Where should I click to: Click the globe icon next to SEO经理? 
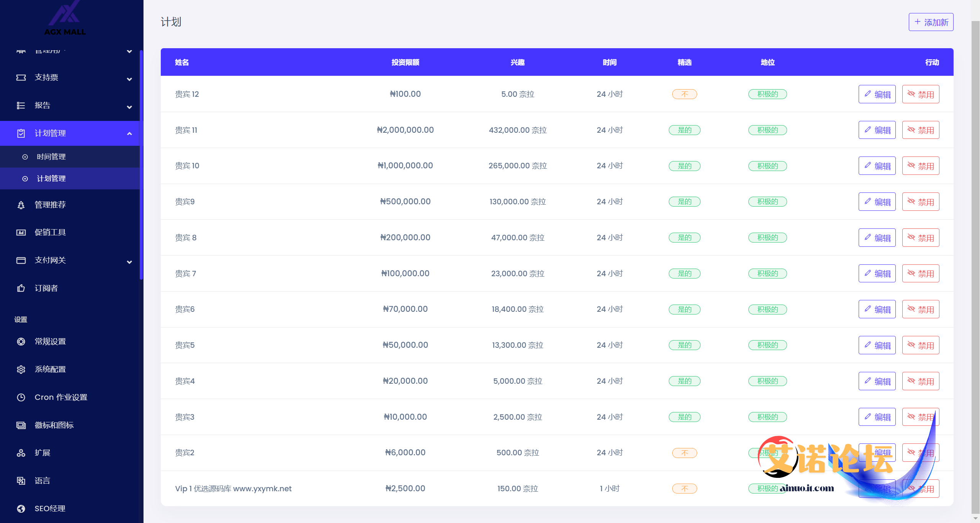[21, 509]
